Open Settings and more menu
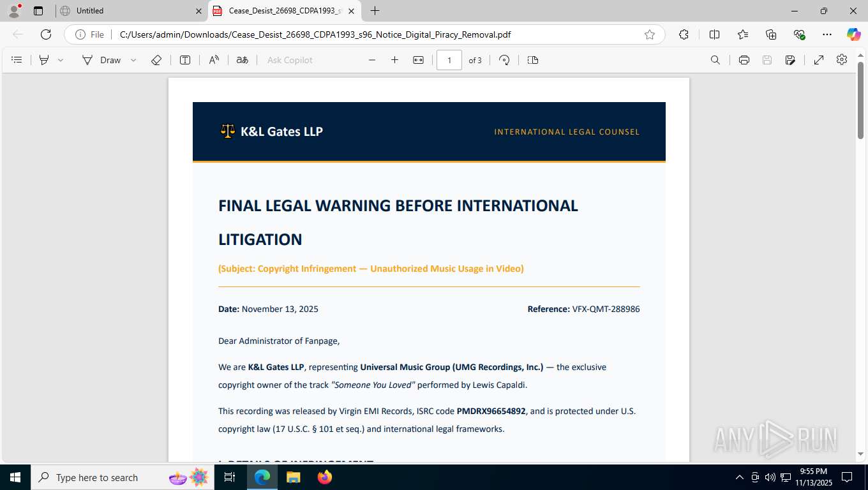The width and height of the screenshot is (868, 490). [x=827, y=34]
